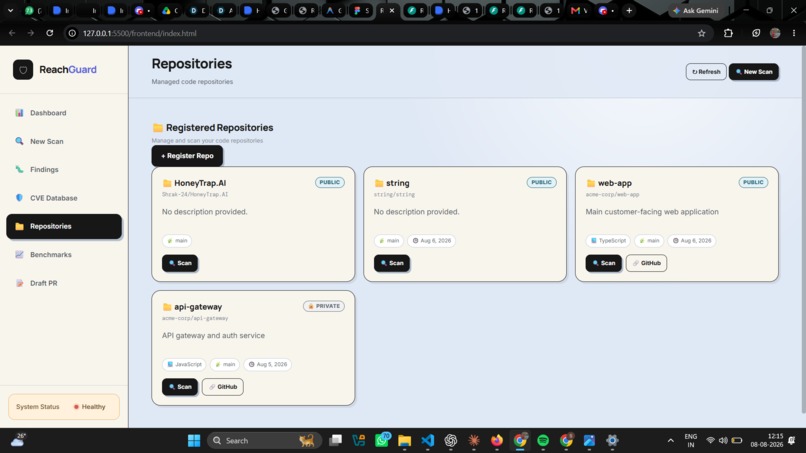Click the HoneyTrap.AI folder icon
806x453 pixels.
coord(167,183)
